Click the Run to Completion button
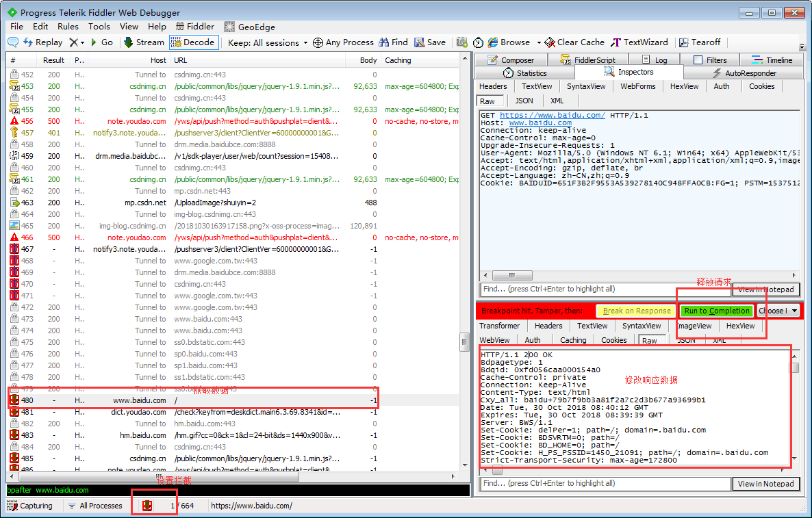This screenshot has width=812, height=518. [x=717, y=311]
